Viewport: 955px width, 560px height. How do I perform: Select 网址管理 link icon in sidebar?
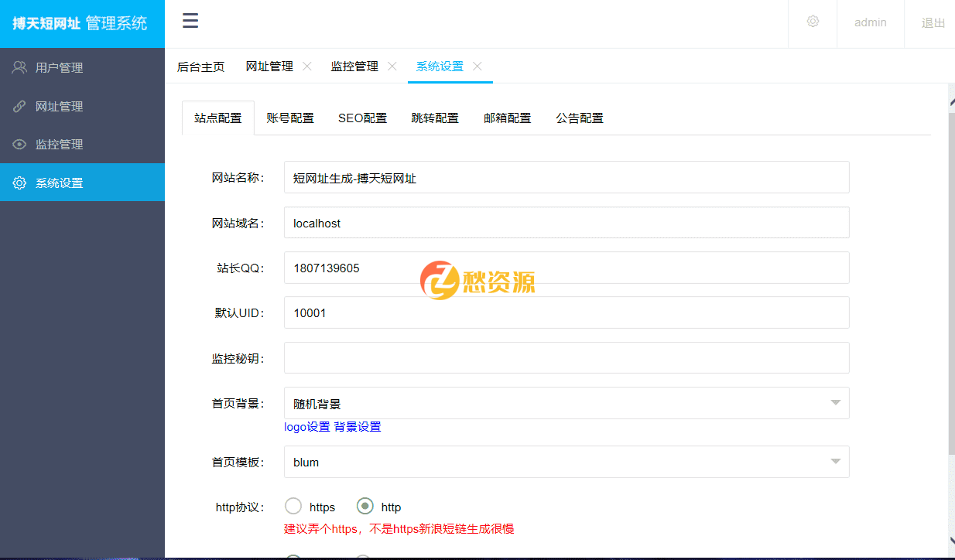[19, 106]
